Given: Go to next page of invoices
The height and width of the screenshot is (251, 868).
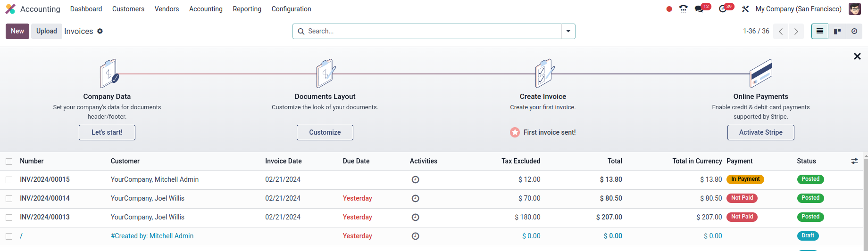Looking at the screenshot, I should tap(796, 31).
